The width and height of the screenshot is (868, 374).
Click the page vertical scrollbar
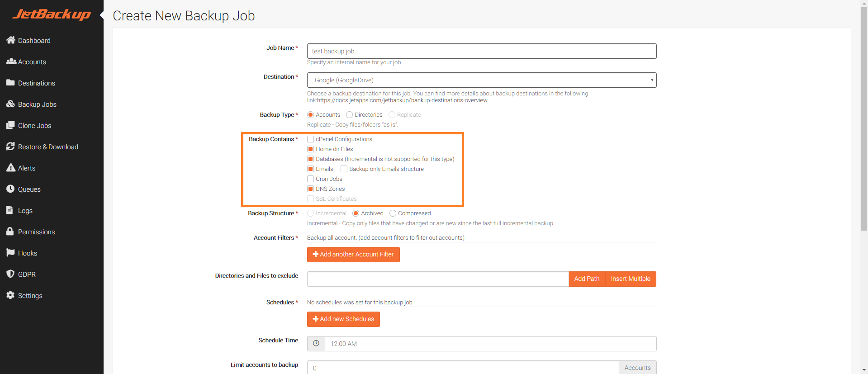864,119
